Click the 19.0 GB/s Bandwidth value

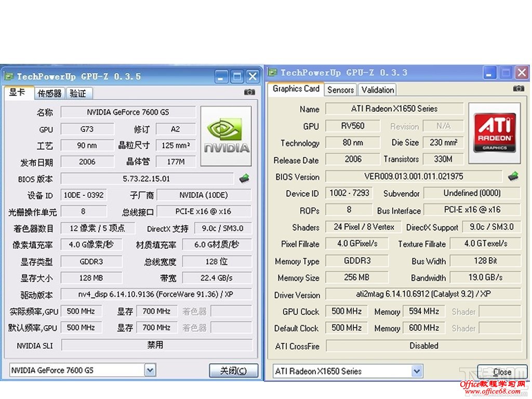(x=486, y=277)
